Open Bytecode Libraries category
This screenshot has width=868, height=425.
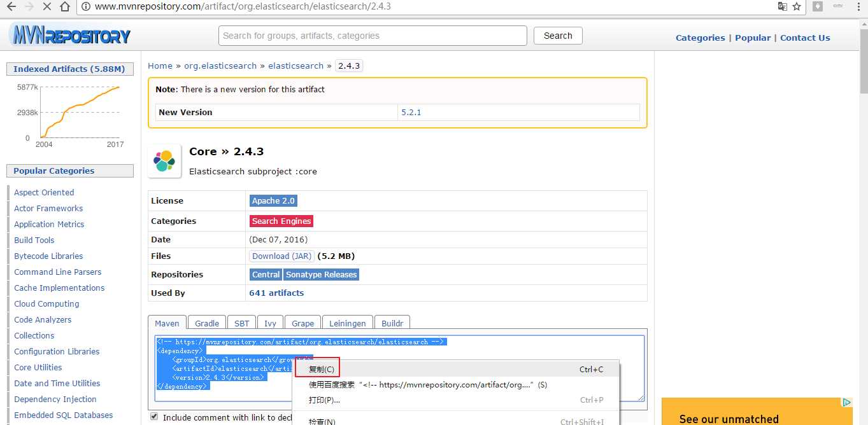coord(48,256)
